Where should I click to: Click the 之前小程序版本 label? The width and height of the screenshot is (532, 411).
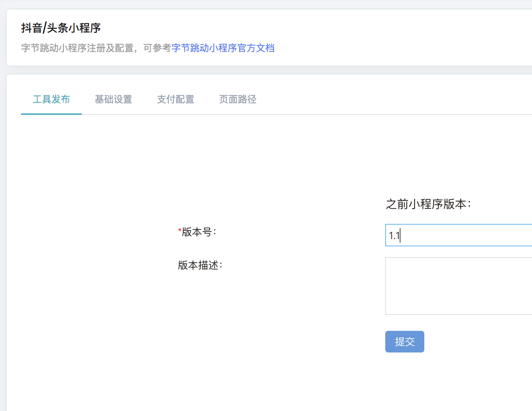point(429,204)
